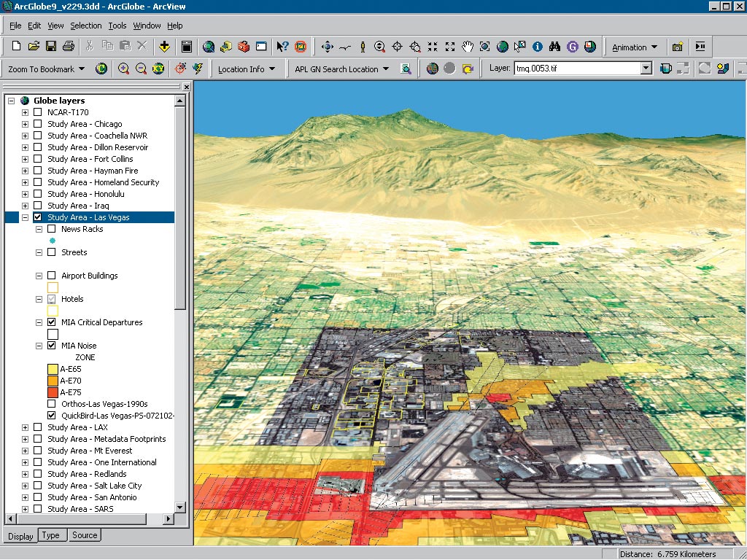Image resolution: width=747 pixels, height=560 pixels.
Task: Expand the Study Area - Chicago node
Action: 26,124
